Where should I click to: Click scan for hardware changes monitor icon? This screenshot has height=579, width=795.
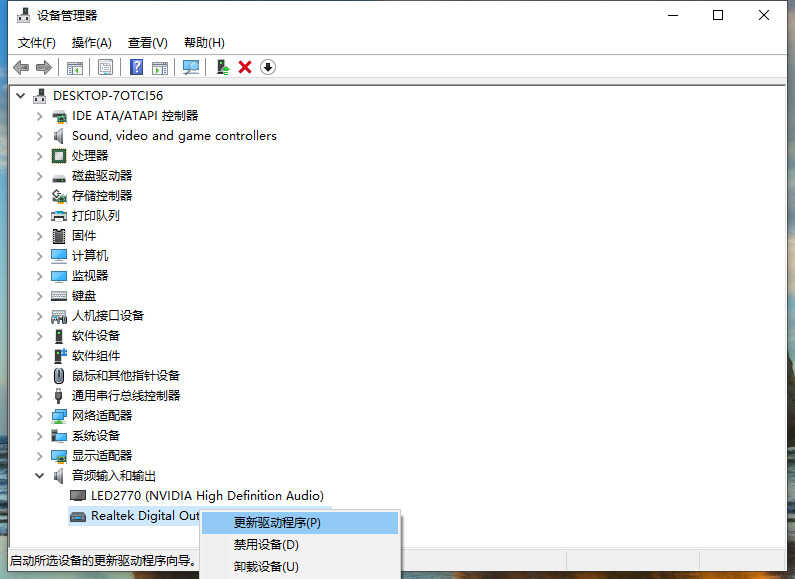(x=191, y=67)
